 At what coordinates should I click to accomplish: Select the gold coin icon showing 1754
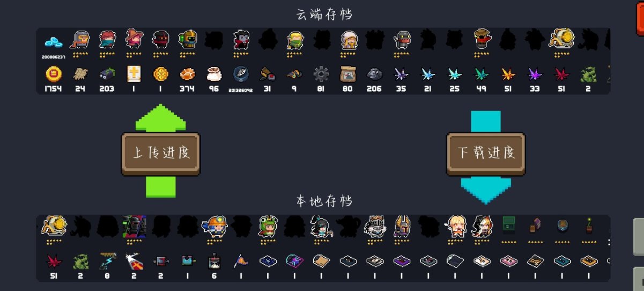coord(53,74)
